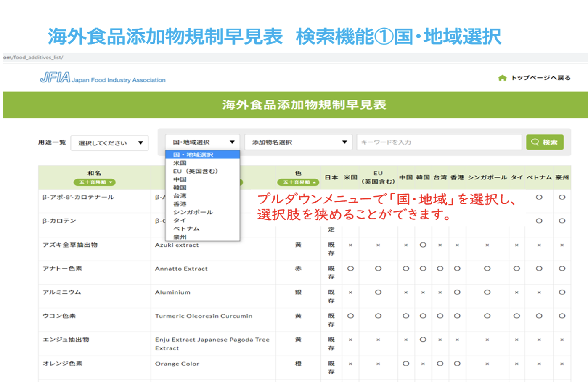Click the アズキ全草抽出物 row name
The image size is (588, 390).
click(x=70, y=245)
